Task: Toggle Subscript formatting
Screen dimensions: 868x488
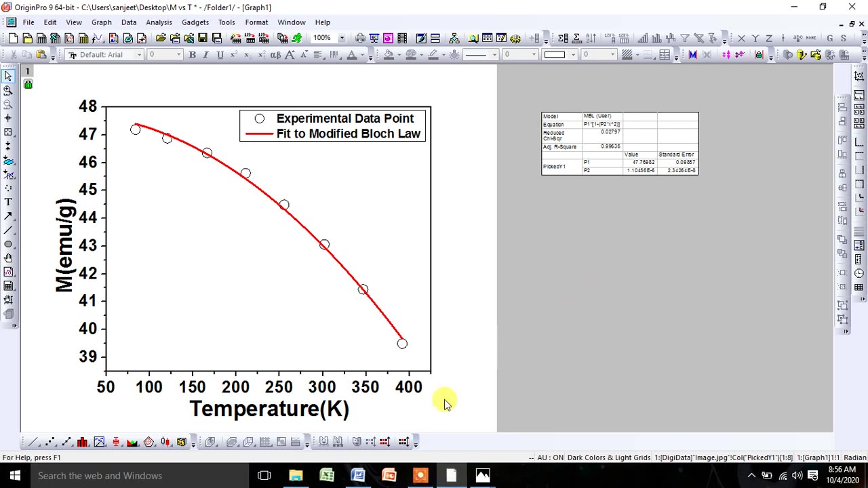Action: [248, 55]
